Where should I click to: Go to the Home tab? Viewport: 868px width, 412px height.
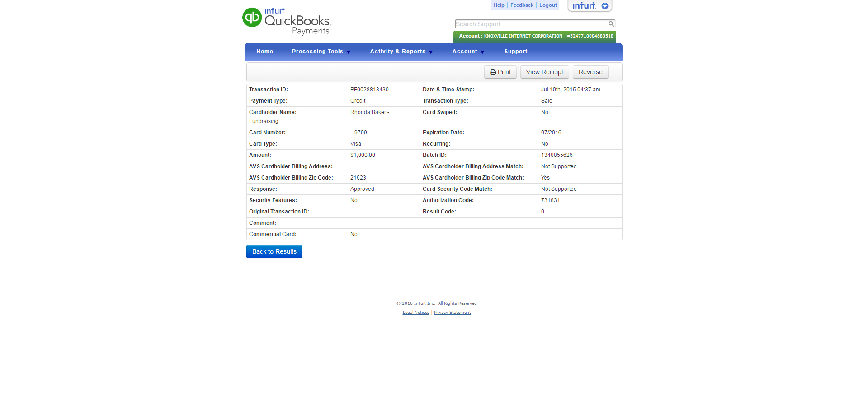coord(264,52)
